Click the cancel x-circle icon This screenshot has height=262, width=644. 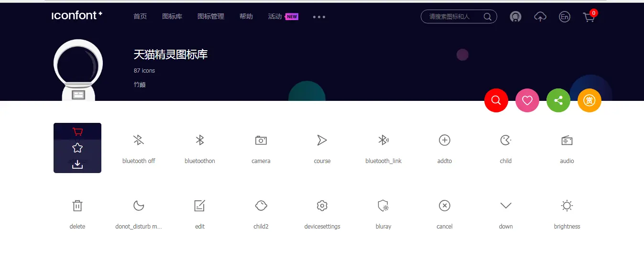click(445, 206)
